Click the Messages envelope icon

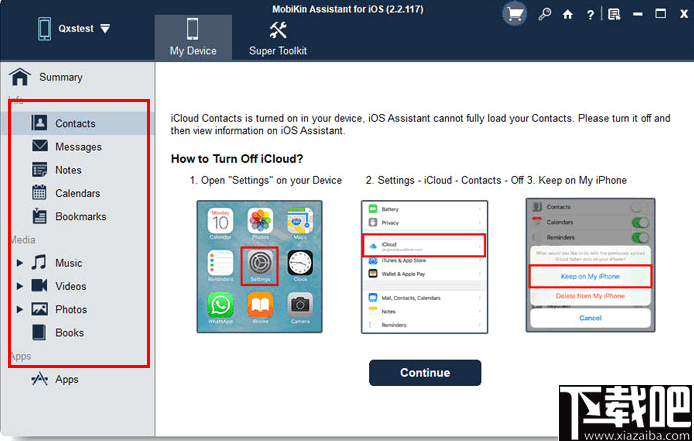40,145
